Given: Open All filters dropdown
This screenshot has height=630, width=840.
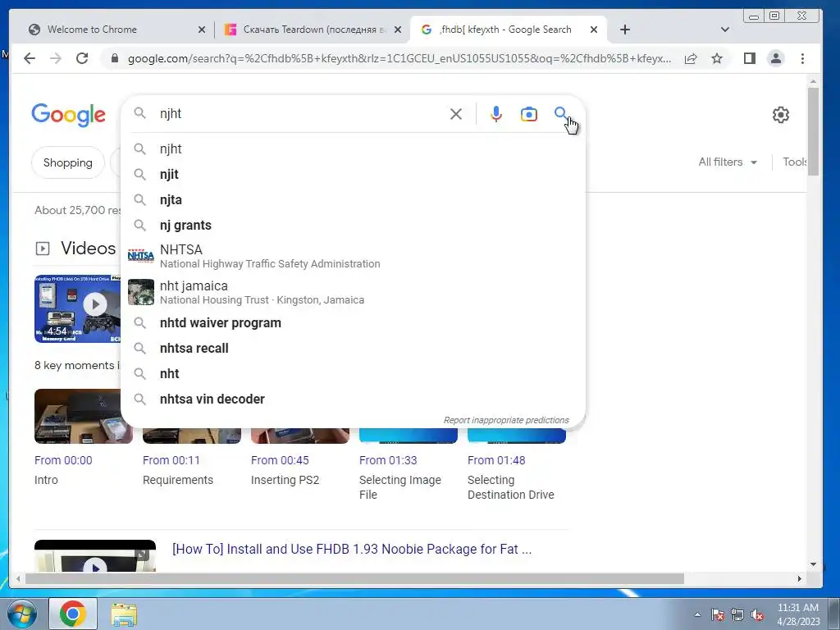Looking at the screenshot, I should tap(728, 162).
